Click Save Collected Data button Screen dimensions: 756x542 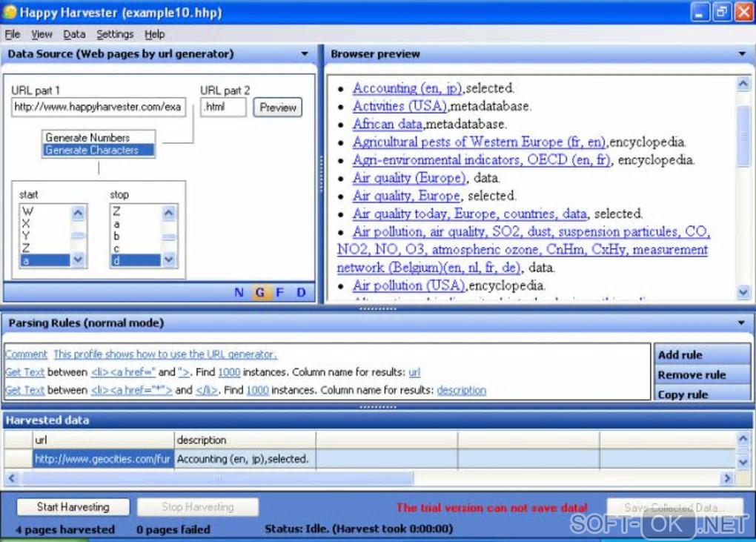[674, 507]
